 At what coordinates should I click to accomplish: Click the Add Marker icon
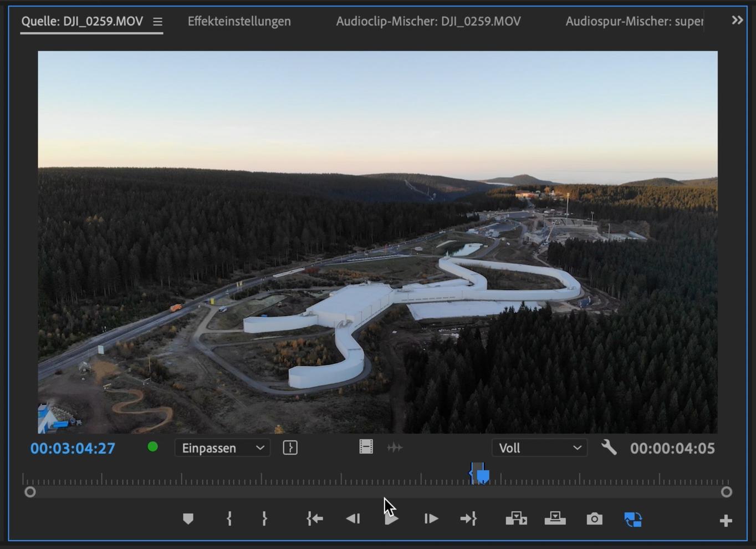pyautogui.click(x=188, y=519)
